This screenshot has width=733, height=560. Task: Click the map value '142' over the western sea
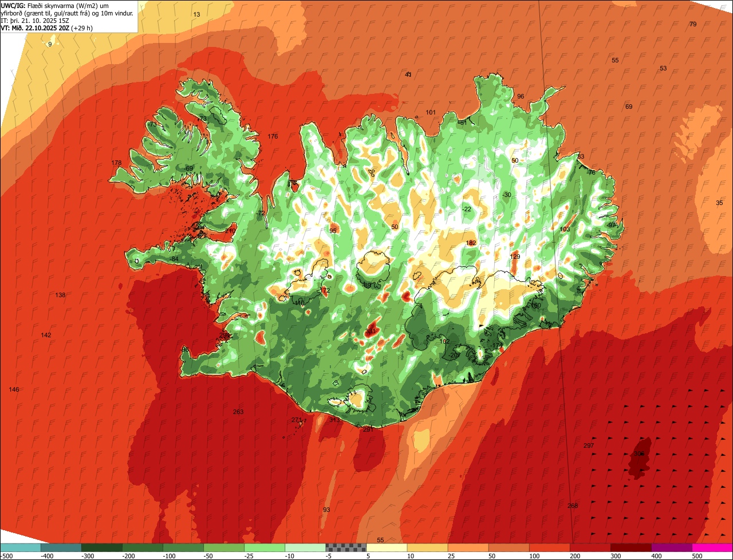[x=46, y=335]
